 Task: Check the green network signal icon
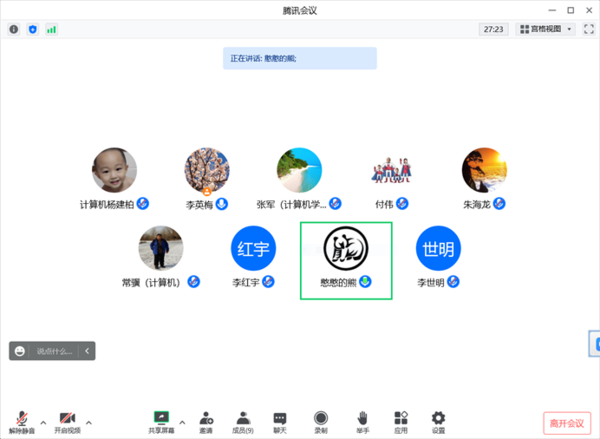[x=51, y=29]
